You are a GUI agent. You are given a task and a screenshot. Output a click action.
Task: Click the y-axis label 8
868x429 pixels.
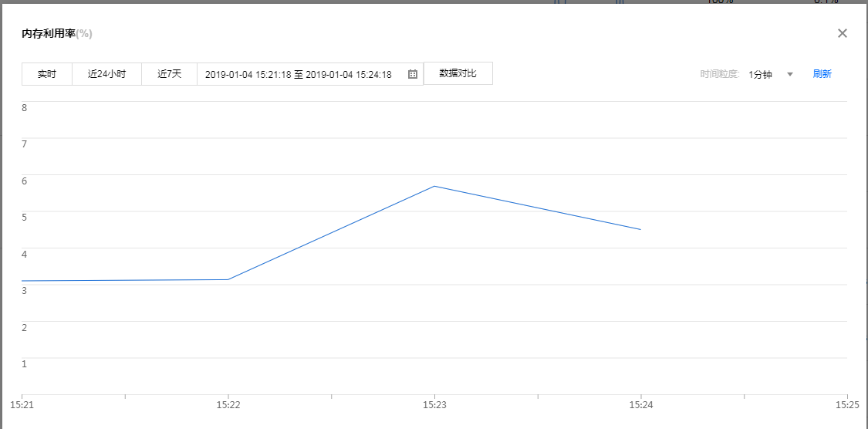pos(25,107)
